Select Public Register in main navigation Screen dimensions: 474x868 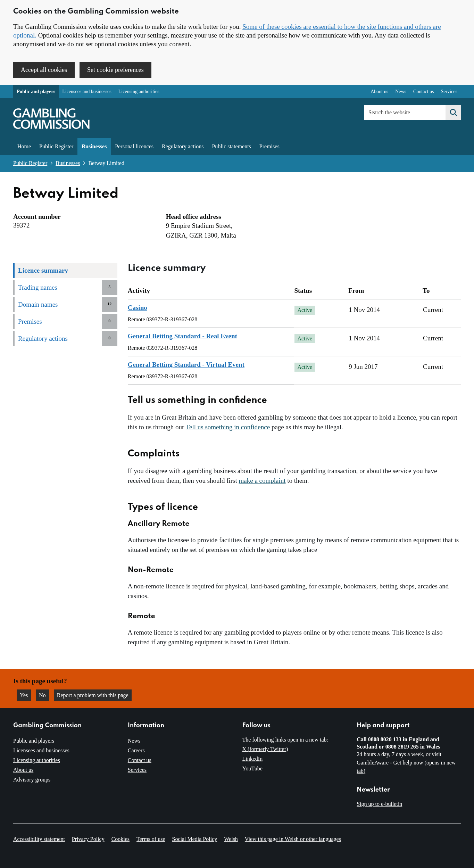56,147
